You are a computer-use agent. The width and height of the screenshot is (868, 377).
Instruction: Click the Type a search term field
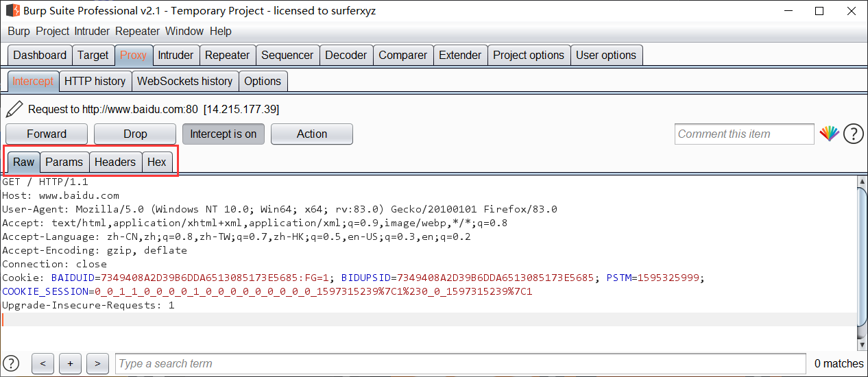[x=460, y=363]
